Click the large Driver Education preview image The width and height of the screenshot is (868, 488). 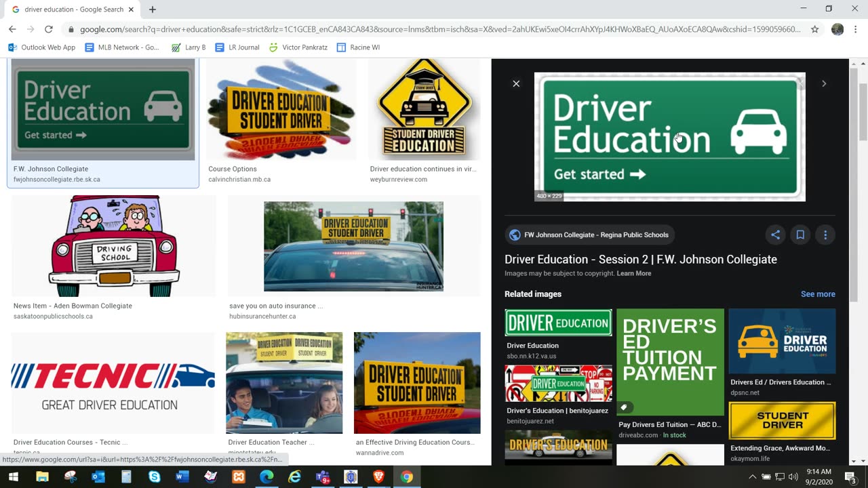670,137
